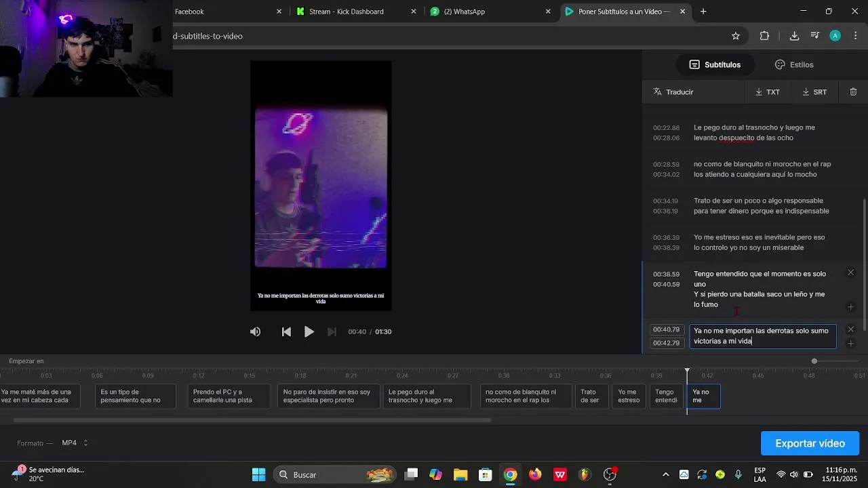Click the browser address bar URL
The image size is (868, 488).
coord(208,36)
